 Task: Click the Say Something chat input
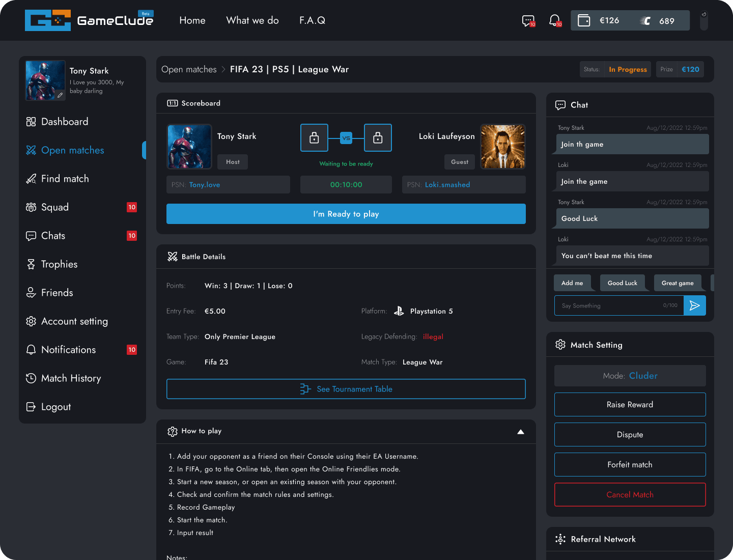point(619,305)
